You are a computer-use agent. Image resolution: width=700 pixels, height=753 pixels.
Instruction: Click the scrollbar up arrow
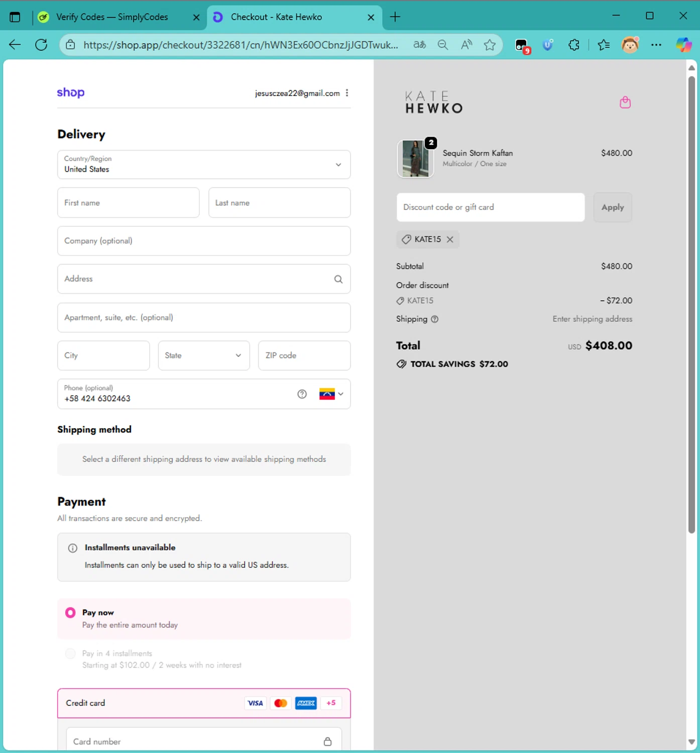691,68
